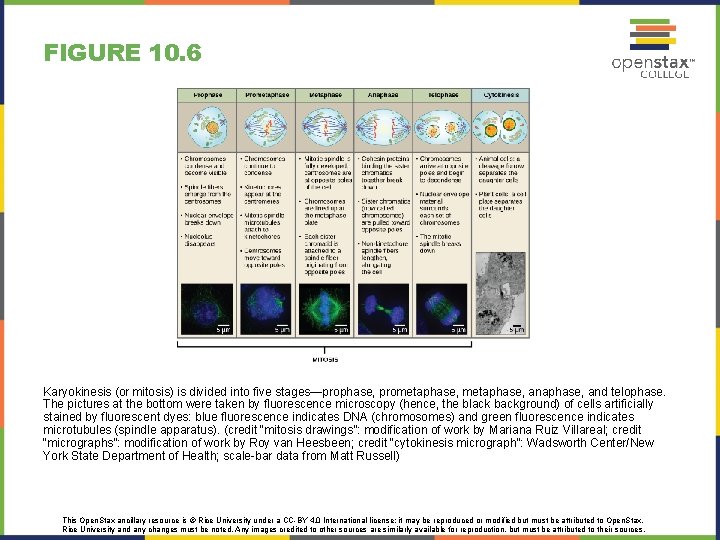Image resolution: width=720 pixels, height=540 pixels.
Task: Open the Metaphase fluorescence micrograph
Action: click(x=324, y=309)
